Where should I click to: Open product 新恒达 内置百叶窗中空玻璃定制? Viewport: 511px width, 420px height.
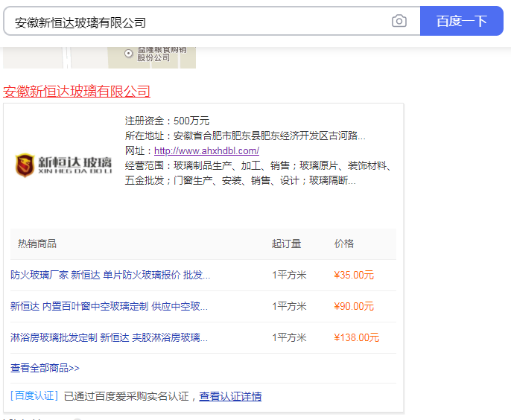[109, 306]
